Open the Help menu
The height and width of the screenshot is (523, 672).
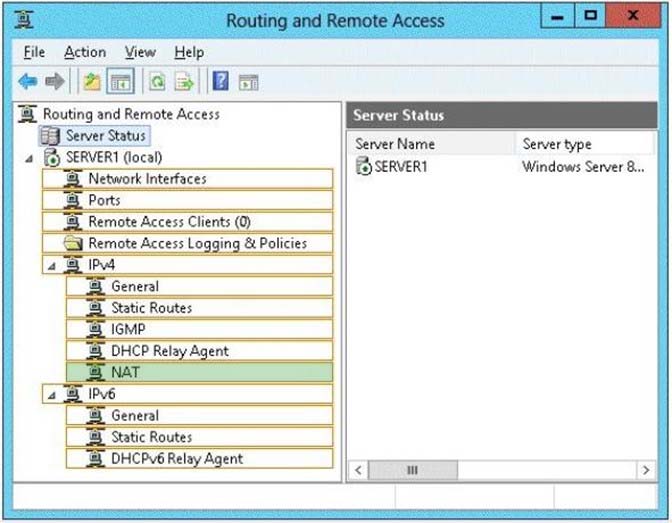coord(189,52)
